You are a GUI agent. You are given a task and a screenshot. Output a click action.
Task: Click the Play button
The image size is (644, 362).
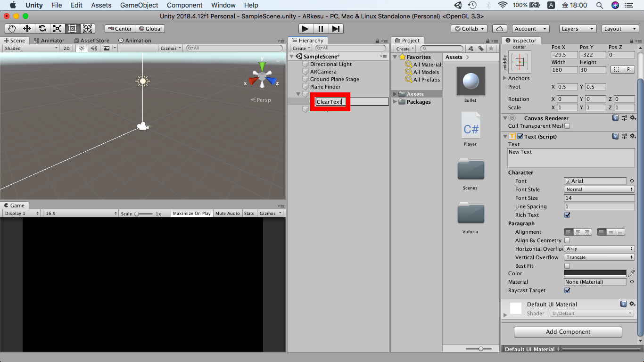pyautogui.click(x=306, y=29)
